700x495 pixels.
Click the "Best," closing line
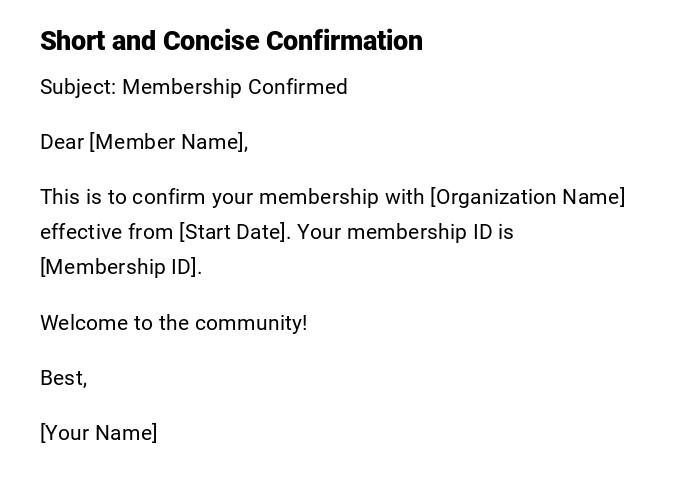[x=63, y=378]
